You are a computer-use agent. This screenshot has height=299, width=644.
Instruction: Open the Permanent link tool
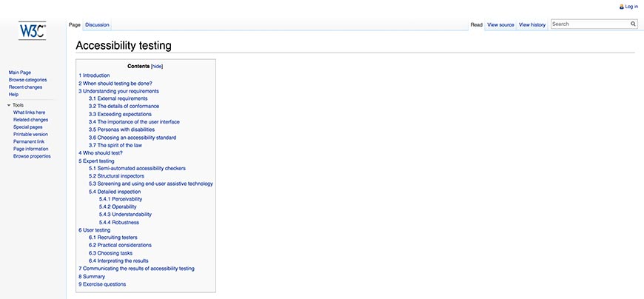(29, 141)
